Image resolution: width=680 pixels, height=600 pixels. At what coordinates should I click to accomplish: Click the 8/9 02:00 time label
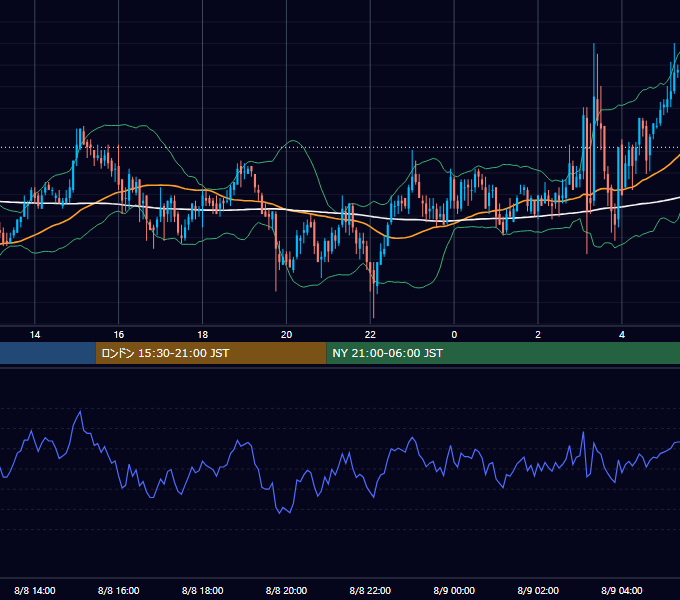[x=538, y=590]
